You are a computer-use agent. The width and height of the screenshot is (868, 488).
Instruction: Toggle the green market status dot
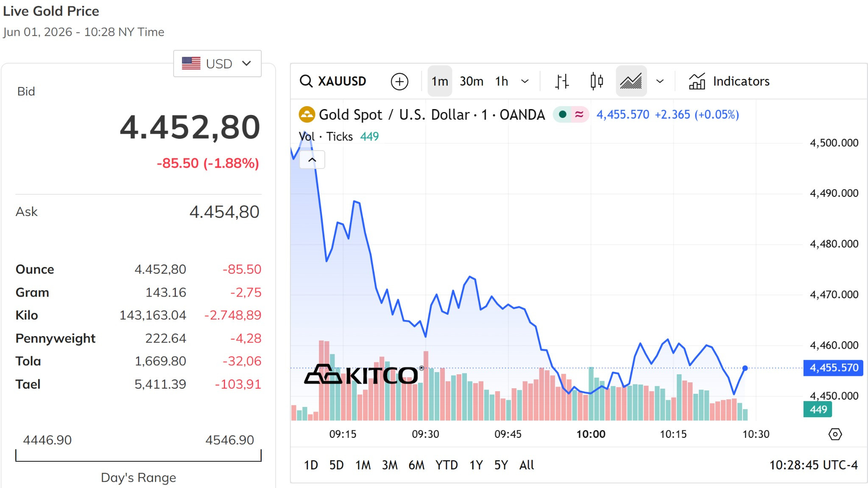click(x=563, y=115)
